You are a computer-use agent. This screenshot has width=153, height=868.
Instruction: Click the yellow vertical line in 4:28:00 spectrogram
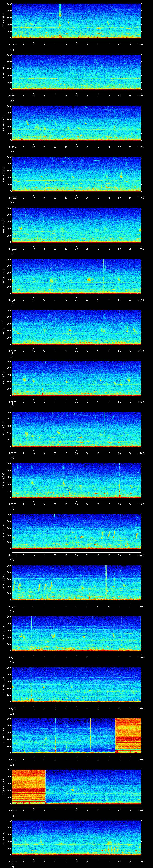[90, 735]
